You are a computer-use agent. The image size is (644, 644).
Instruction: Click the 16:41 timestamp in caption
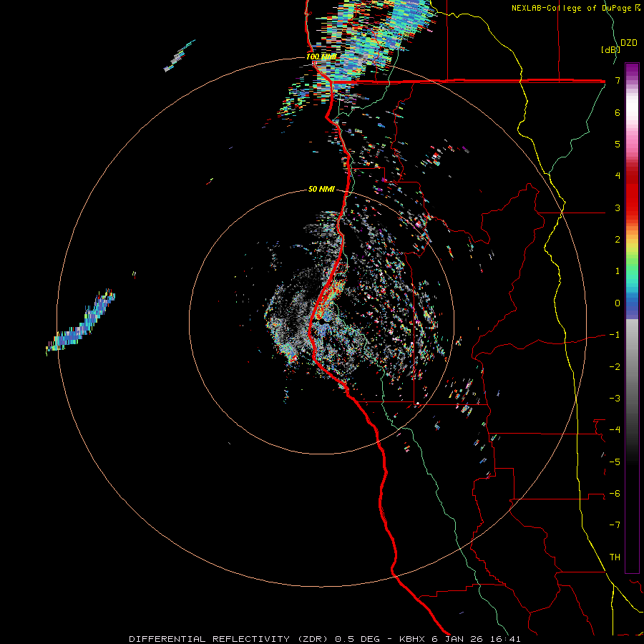click(506, 639)
